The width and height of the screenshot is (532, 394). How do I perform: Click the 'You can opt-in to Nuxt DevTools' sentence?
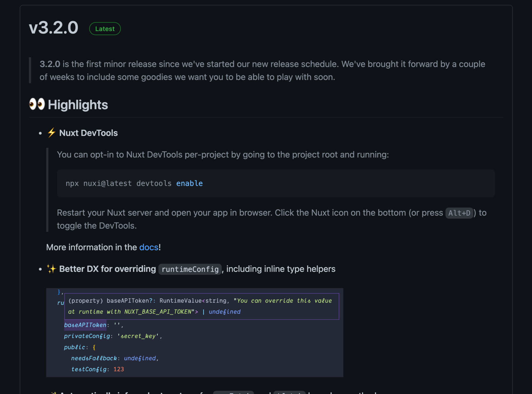223,154
